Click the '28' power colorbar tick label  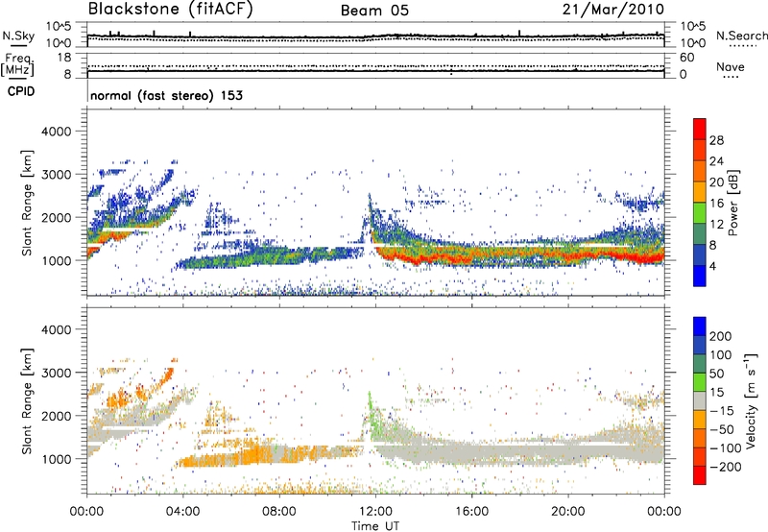[x=716, y=140]
